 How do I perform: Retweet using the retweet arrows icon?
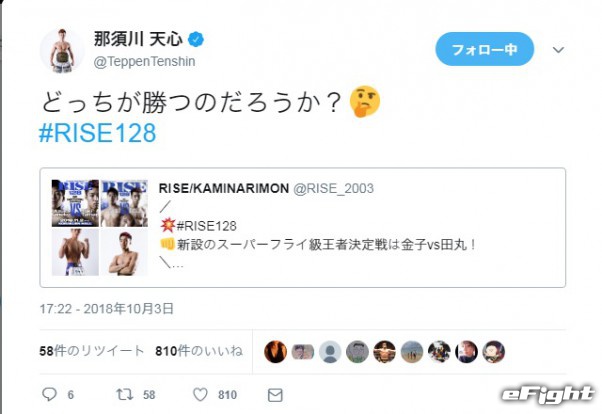[x=123, y=395]
